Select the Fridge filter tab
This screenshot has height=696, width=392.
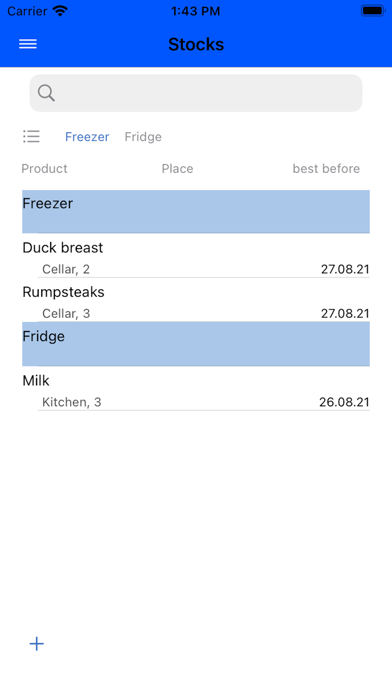tap(143, 137)
